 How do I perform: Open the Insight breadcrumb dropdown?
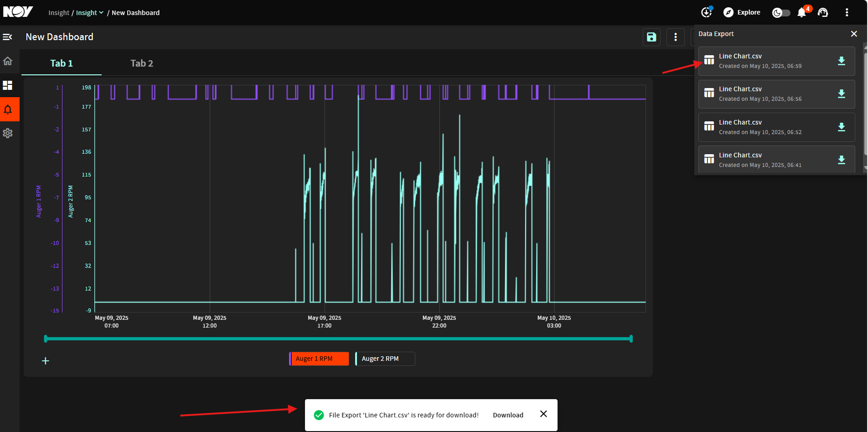pyautogui.click(x=90, y=13)
